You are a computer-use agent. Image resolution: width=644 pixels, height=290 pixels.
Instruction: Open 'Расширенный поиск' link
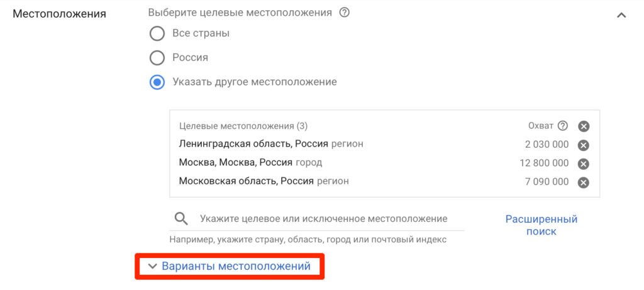click(541, 225)
